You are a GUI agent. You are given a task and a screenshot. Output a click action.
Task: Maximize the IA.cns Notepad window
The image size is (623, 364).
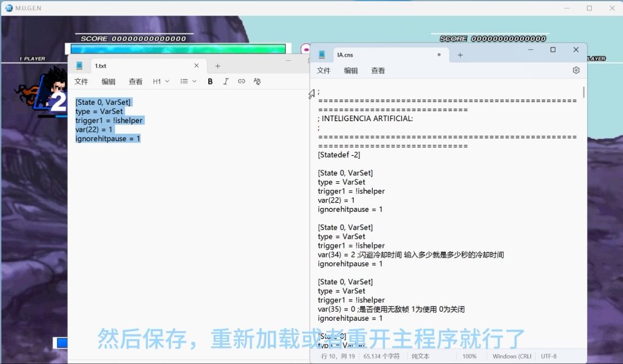[553, 50]
